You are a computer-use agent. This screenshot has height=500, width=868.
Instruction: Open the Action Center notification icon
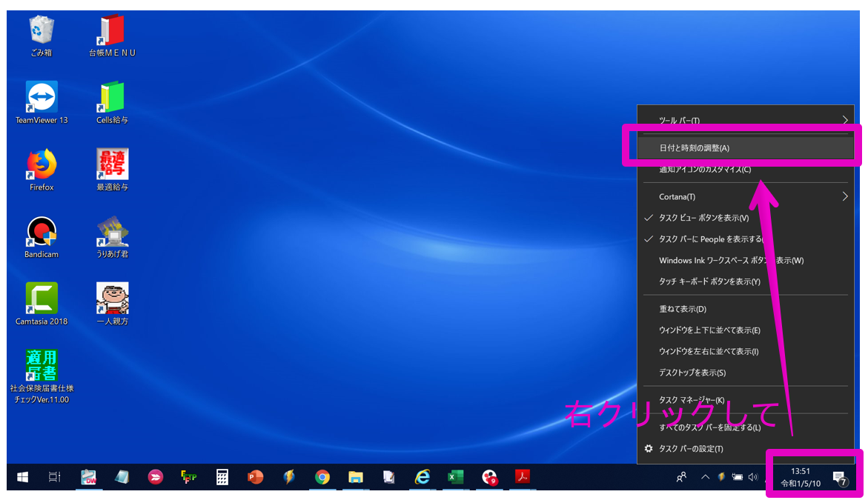[x=840, y=478]
